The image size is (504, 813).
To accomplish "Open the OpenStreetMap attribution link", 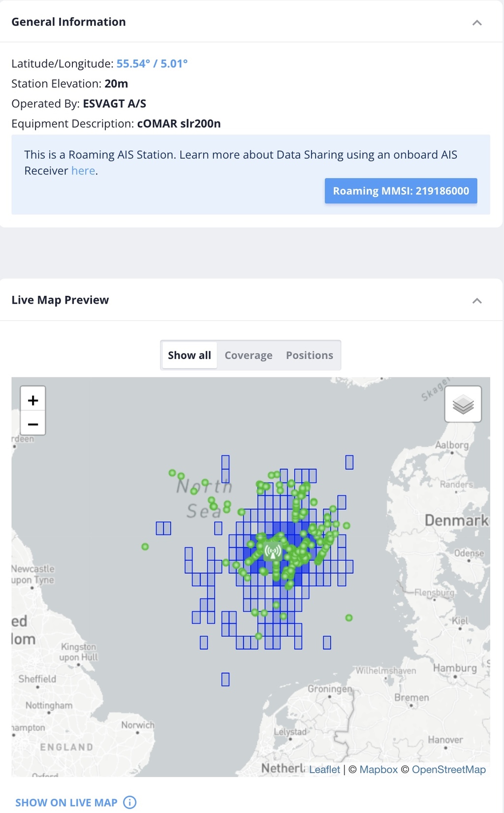I will (x=449, y=769).
